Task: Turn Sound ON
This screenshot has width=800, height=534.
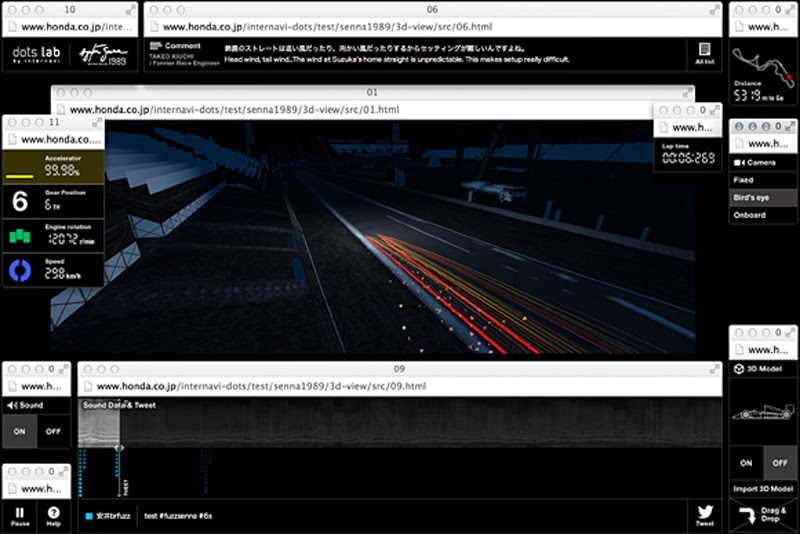Action: coord(19,431)
